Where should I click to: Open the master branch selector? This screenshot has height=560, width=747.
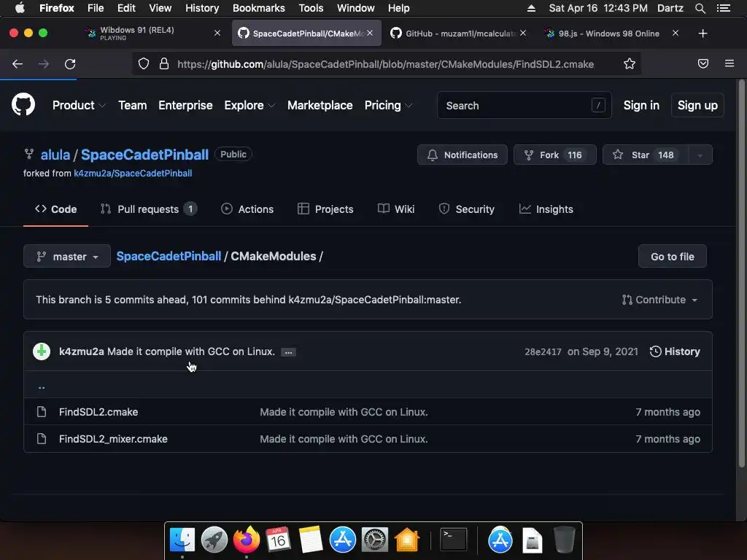(67, 256)
